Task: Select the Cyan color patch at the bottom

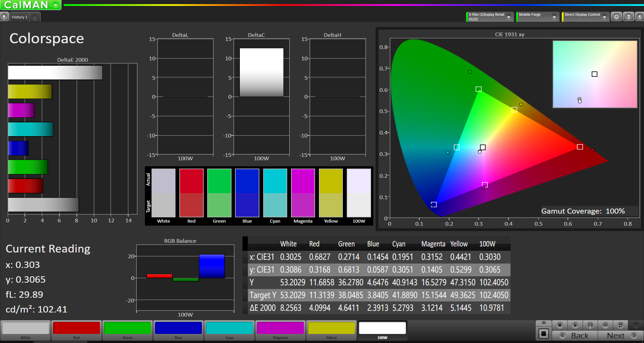Action: tap(229, 330)
